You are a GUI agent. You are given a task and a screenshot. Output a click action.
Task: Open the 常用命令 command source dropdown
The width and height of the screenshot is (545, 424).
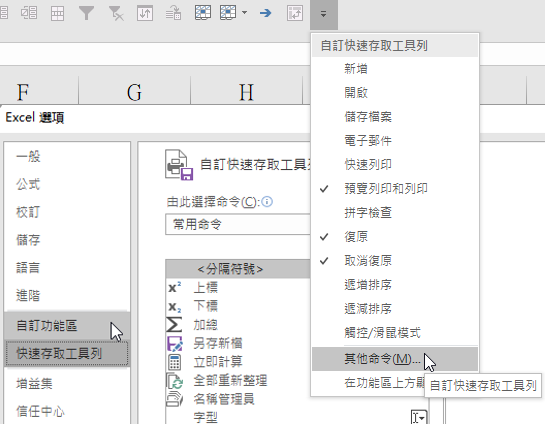[238, 225]
